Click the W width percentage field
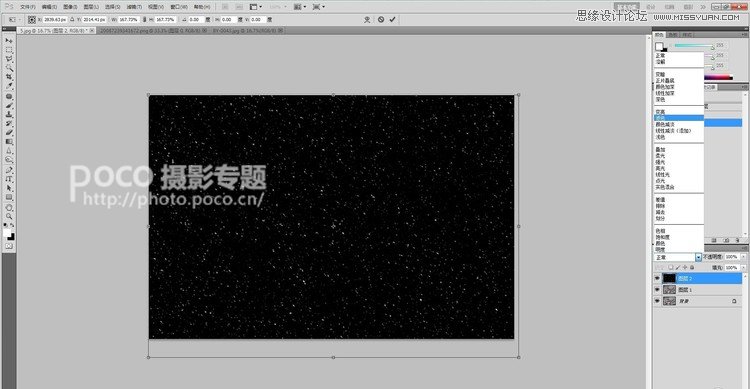750x389 pixels. pos(129,20)
